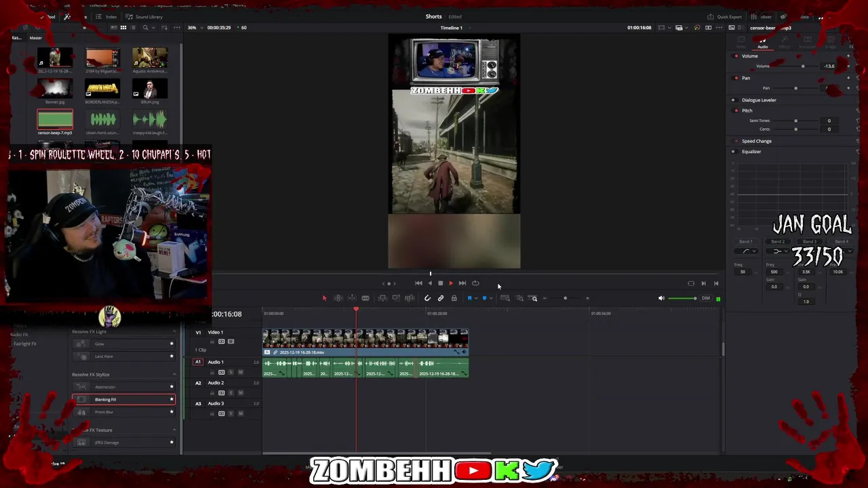The height and width of the screenshot is (488, 868).
Task: Click the Custom Zoom icon
Action: 534,298
